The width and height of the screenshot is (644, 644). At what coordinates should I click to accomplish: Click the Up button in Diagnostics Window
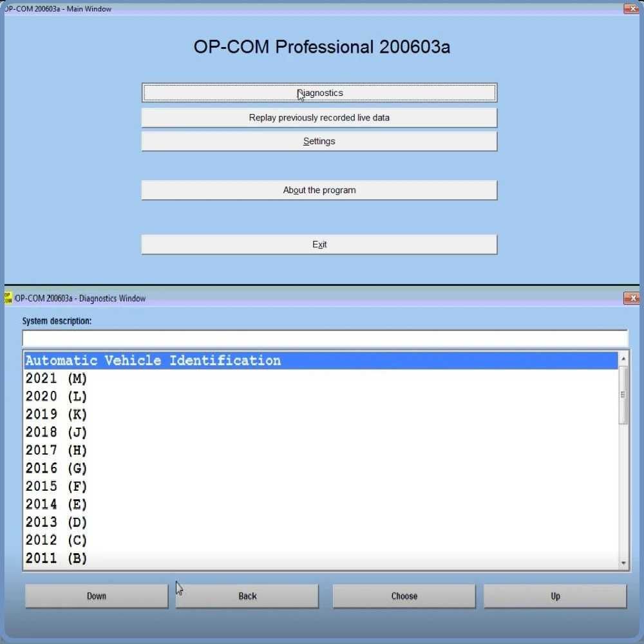click(555, 596)
